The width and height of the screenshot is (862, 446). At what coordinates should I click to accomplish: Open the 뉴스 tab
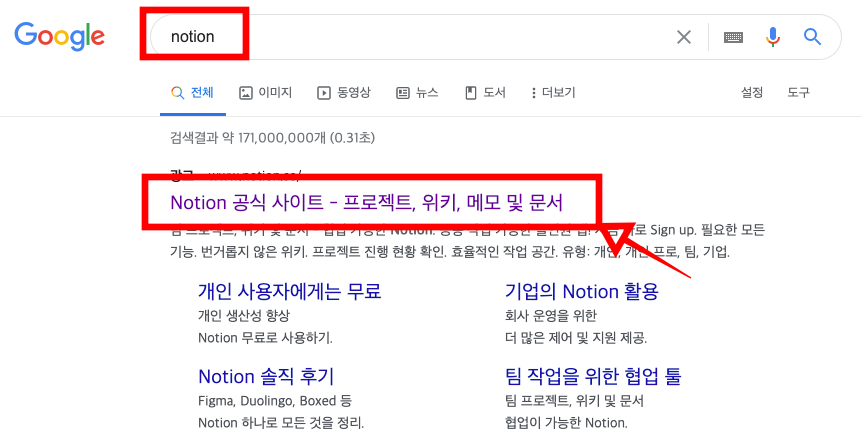pyautogui.click(x=417, y=92)
